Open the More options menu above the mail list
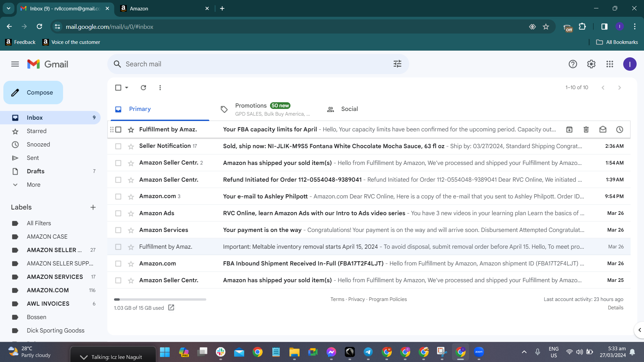Screen dimensions: 644x362 (x=160, y=87)
